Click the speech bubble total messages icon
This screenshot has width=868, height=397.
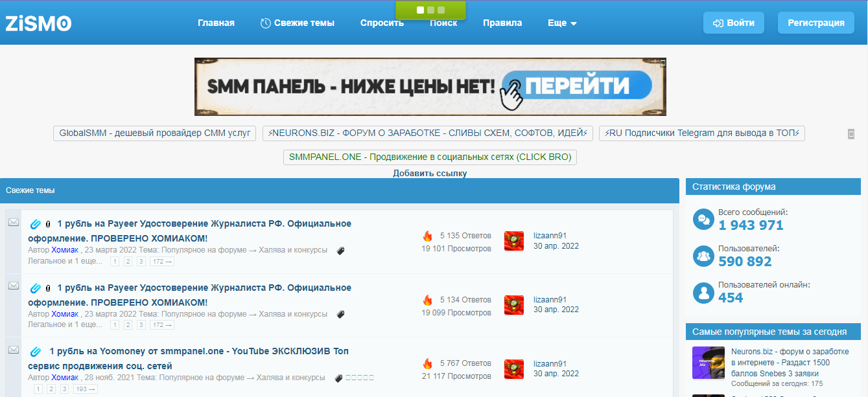pos(703,220)
